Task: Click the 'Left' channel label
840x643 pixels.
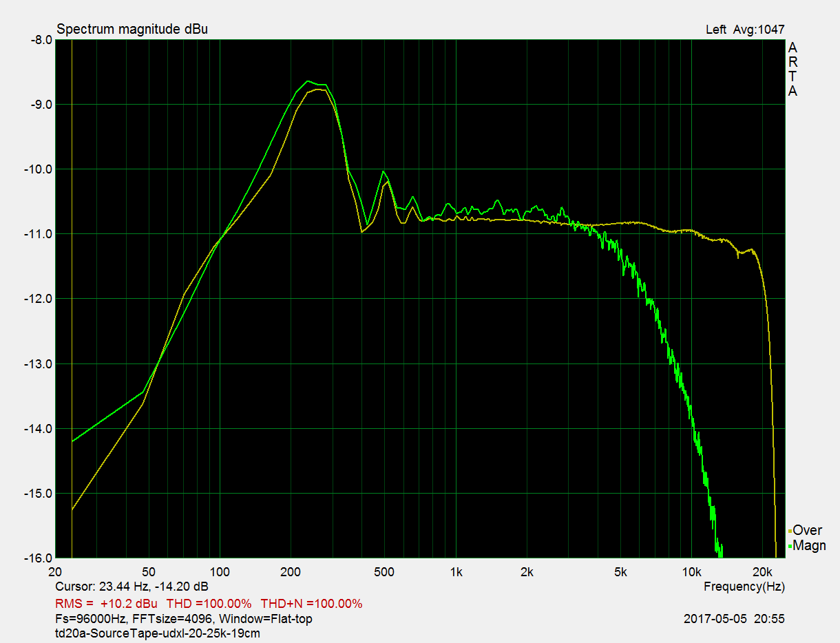Action: [716, 29]
